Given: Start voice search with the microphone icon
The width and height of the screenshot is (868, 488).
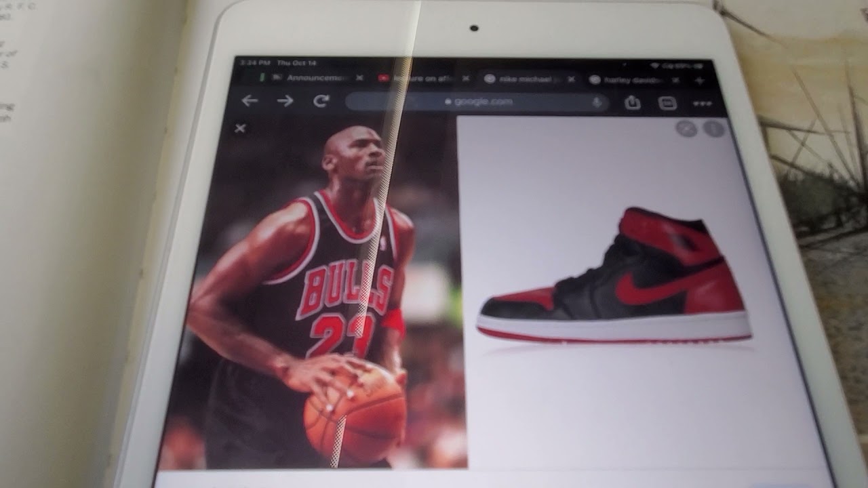Looking at the screenshot, I should pos(597,102).
